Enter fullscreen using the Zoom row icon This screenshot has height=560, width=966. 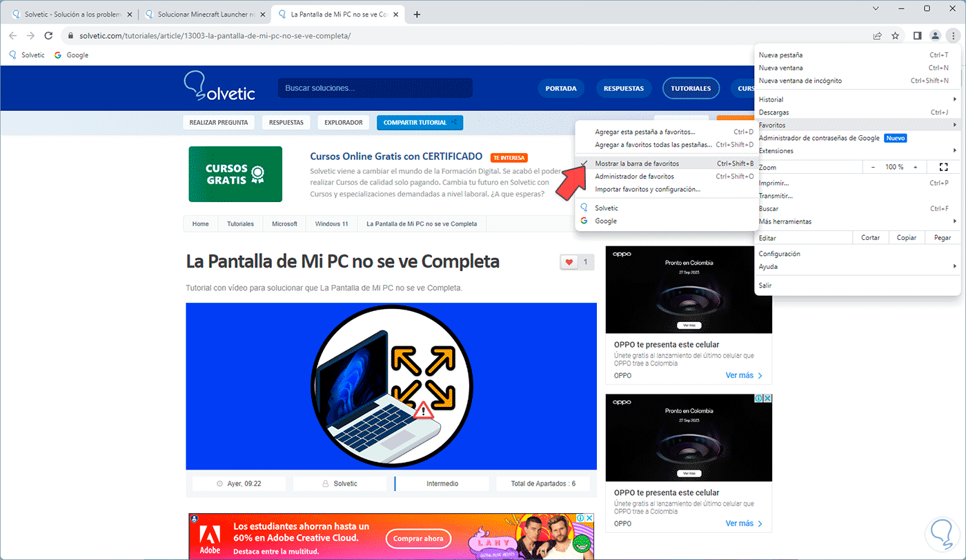pos(943,167)
